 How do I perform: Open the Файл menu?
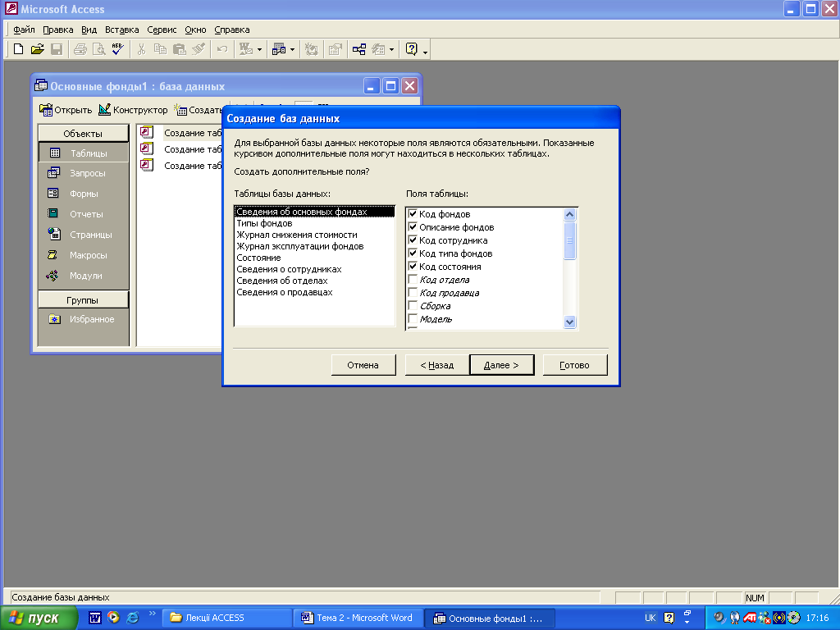pos(24,30)
